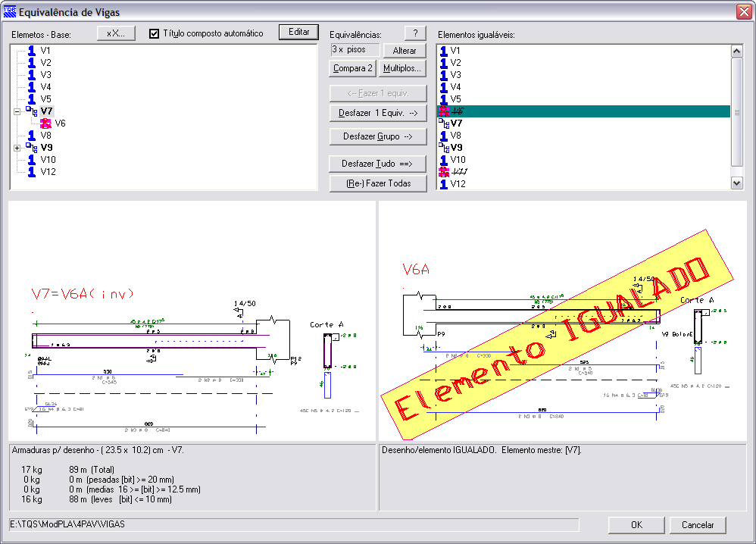Click the group icon next to V9 in left tree
The height and width of the screenshot is (544, 756).
31,148
